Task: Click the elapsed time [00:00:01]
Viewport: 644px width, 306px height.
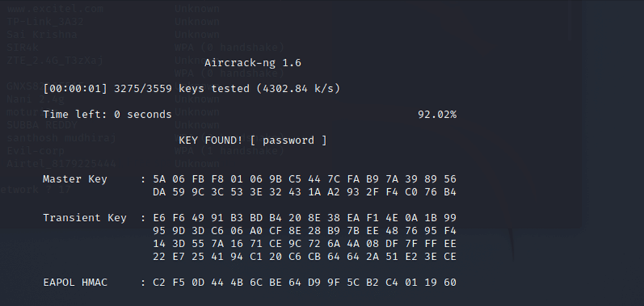Action: pyautogui.click(x=75, y=89)
